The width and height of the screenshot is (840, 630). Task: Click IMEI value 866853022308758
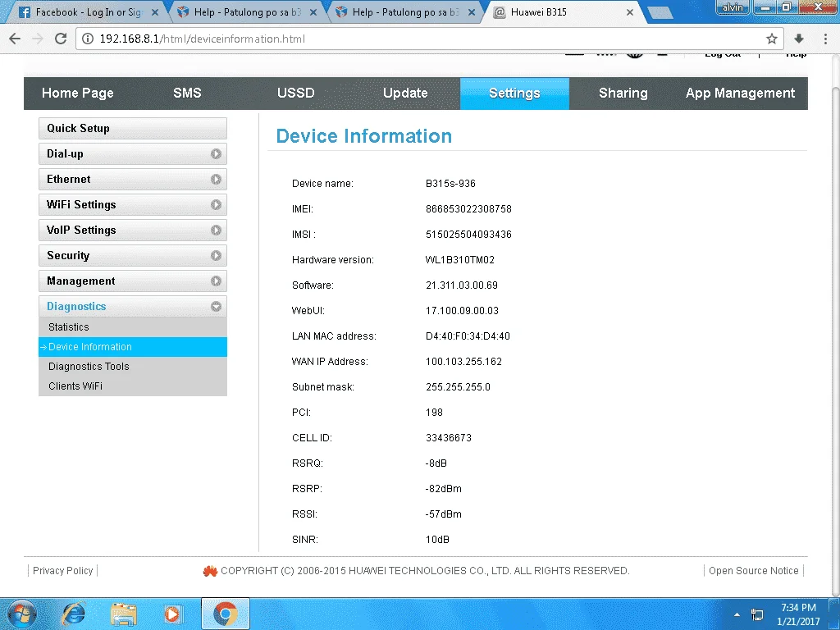point(468,209)
